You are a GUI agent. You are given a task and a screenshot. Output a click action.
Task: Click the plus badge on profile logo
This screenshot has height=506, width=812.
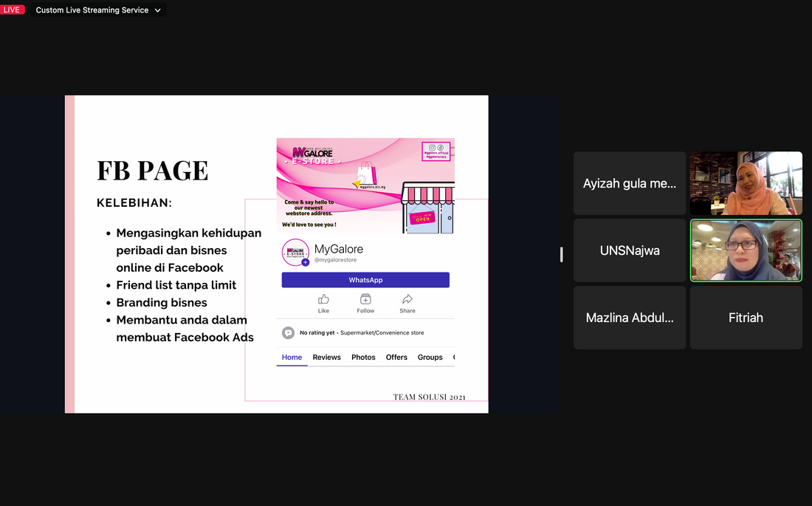[306, 262]
